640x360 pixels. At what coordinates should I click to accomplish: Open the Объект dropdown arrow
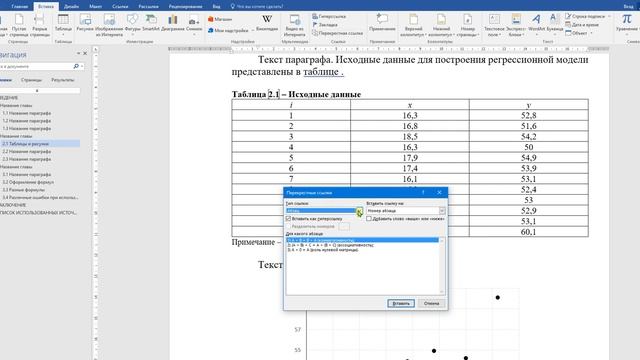pyautogui.click(x=591, y=33)
